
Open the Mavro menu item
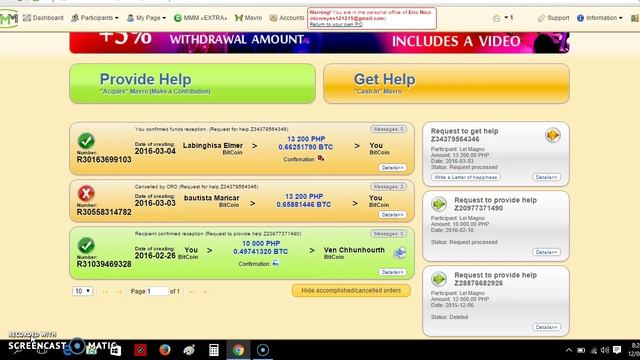coord(249,18)
